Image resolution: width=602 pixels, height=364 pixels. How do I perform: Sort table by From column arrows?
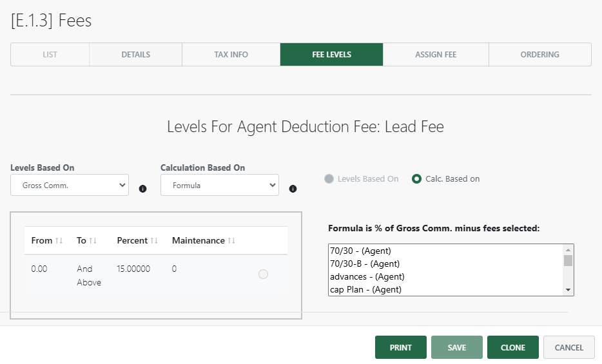59,241
